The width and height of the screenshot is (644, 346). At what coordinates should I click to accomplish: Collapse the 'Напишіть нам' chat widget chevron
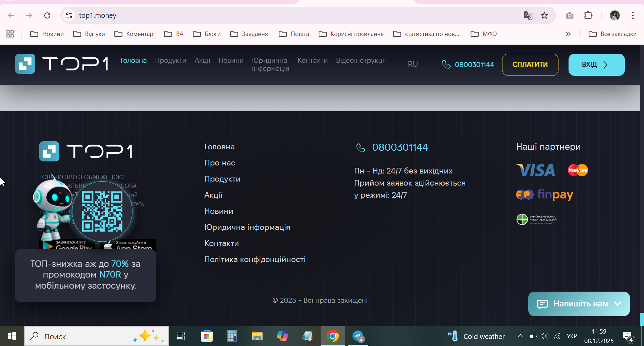618,304
